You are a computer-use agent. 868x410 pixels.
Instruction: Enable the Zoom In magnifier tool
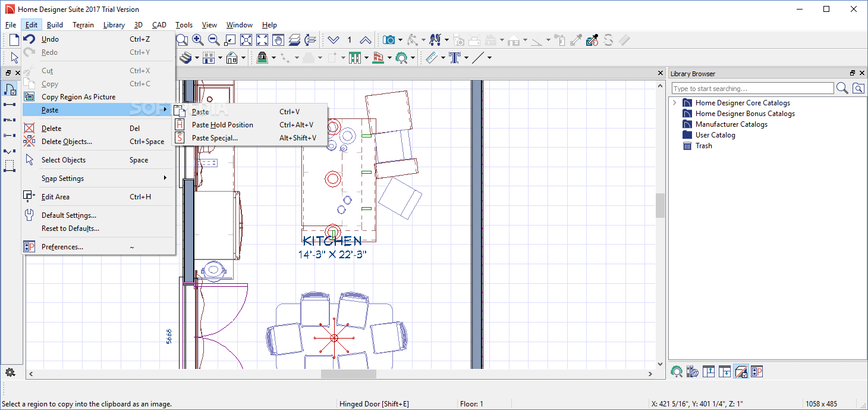[198, 40]
